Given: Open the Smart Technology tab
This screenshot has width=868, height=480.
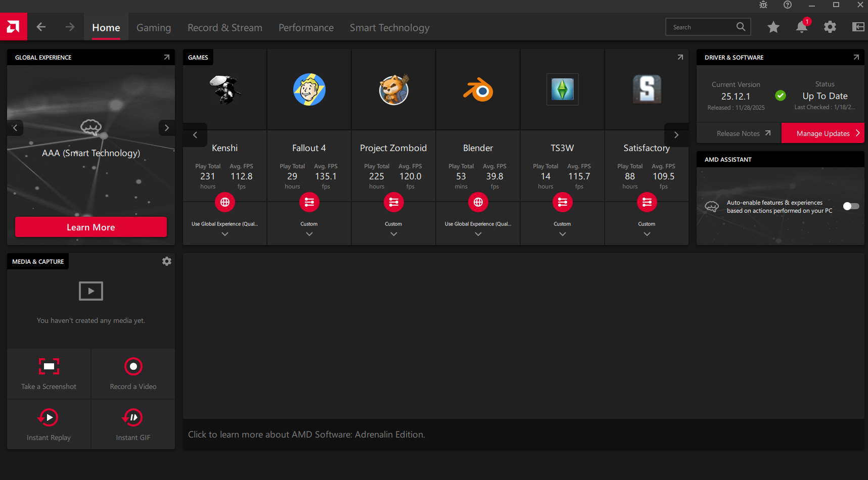Looking at the screenshot, I should (x=390, y=28).
